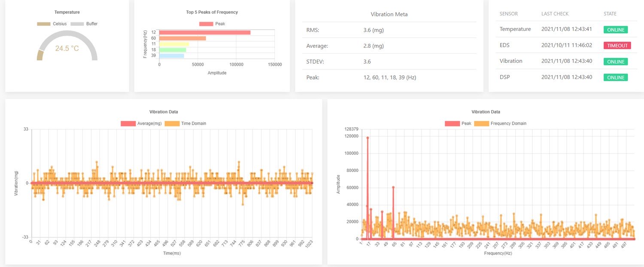Click the ONLINE badge in the Vibration row
Screen dimensions: 644x267
coord(616,61)
